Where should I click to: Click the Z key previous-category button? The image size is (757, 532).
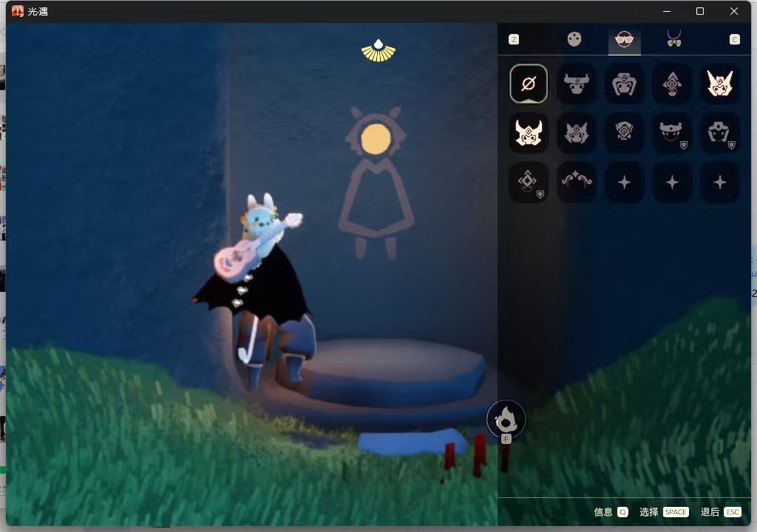[514, 40]
